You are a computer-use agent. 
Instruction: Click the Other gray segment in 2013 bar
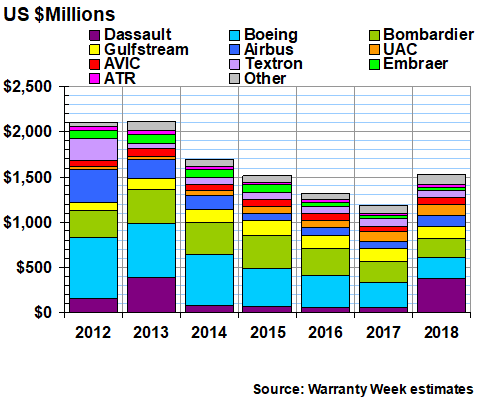tap(151, 126)
